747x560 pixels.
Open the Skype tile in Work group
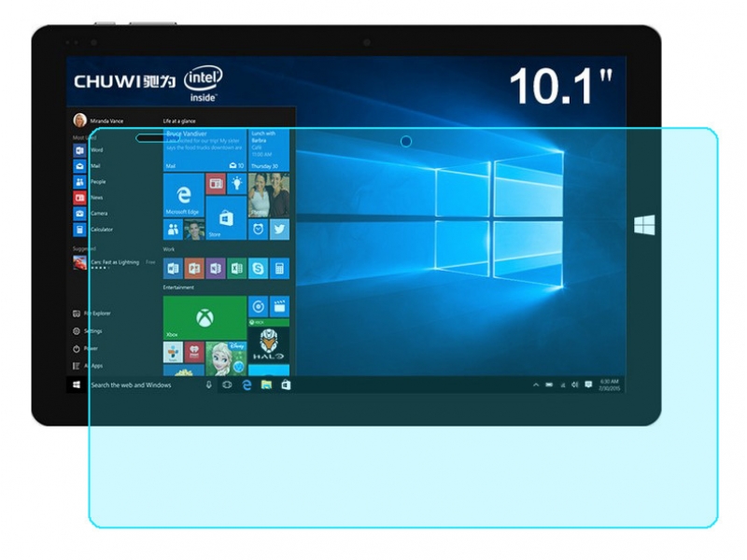[x=258, y=269]
